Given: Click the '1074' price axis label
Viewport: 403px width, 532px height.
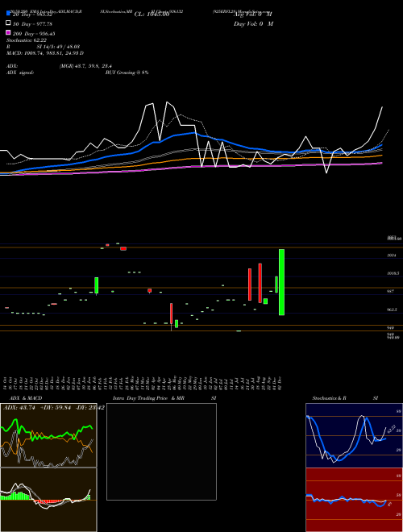Looking at the screenshot, I should 392,256.
